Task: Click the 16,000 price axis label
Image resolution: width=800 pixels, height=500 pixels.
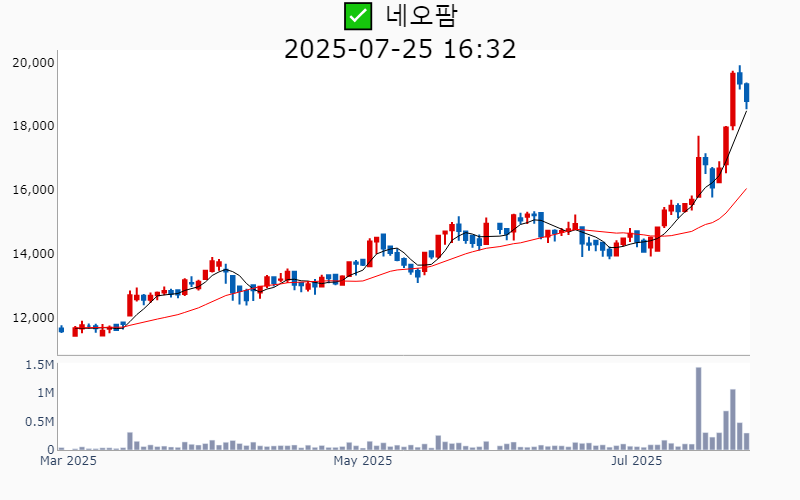Action: (33, 190)
